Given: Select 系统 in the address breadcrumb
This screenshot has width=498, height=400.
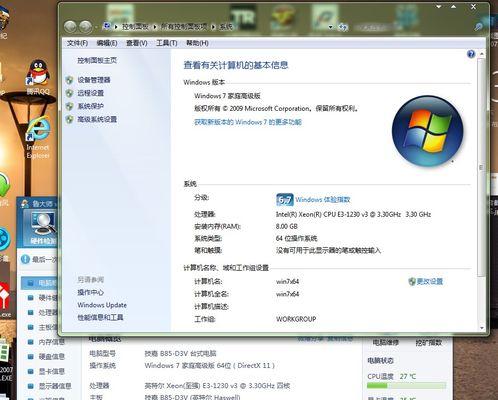Looking at the screenshot, I should click(226, 27).
